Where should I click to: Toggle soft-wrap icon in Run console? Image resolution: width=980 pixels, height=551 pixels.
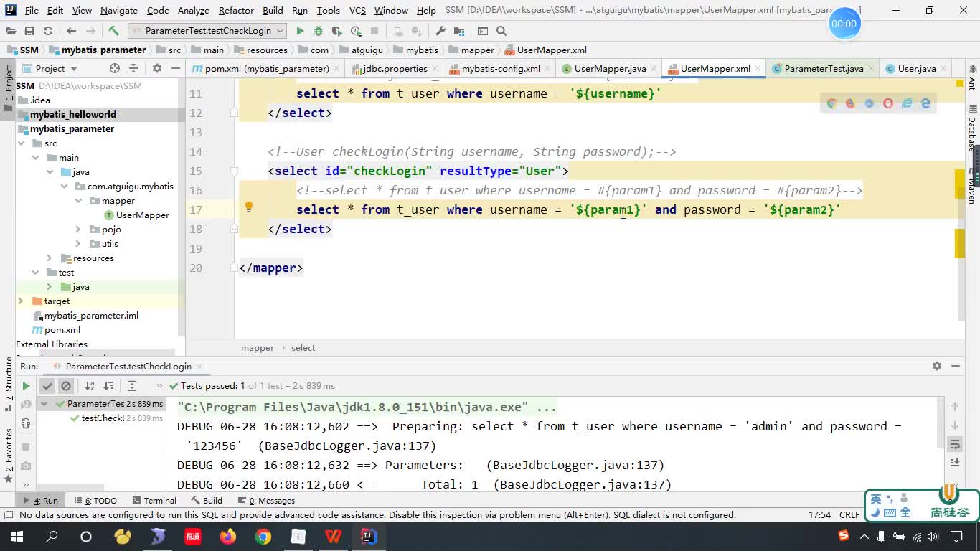pyautogui.click(x=955, y=445)
